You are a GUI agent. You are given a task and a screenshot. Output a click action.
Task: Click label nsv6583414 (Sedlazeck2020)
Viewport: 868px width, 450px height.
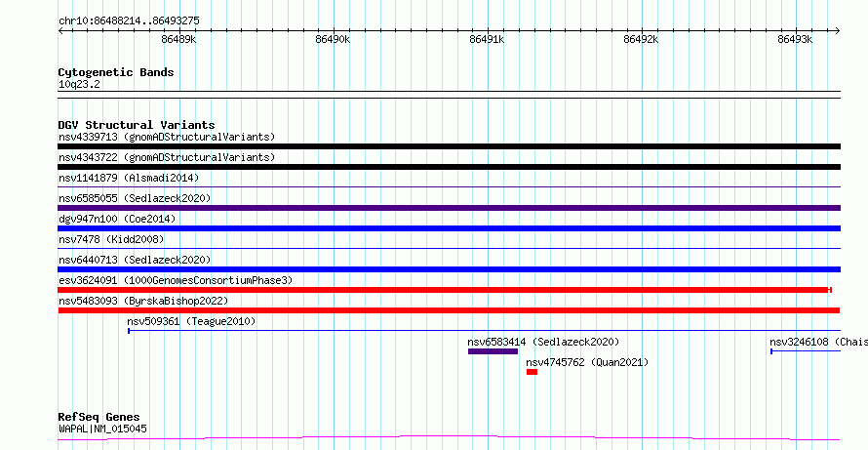tap(543, 342)
